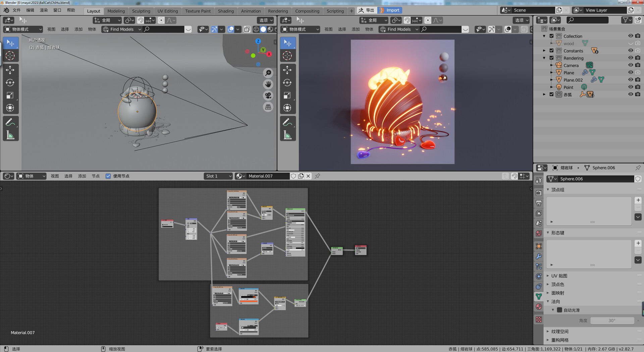Viewport: 644px width, 352px height.
Task: Select the 3D Cursor tool in left viewport
Action: (x=10, y=56)
